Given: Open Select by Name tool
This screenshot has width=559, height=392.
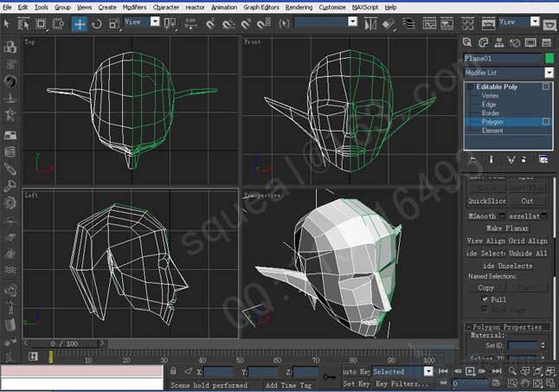Looking at the screenshot, I should pos(23,24).
